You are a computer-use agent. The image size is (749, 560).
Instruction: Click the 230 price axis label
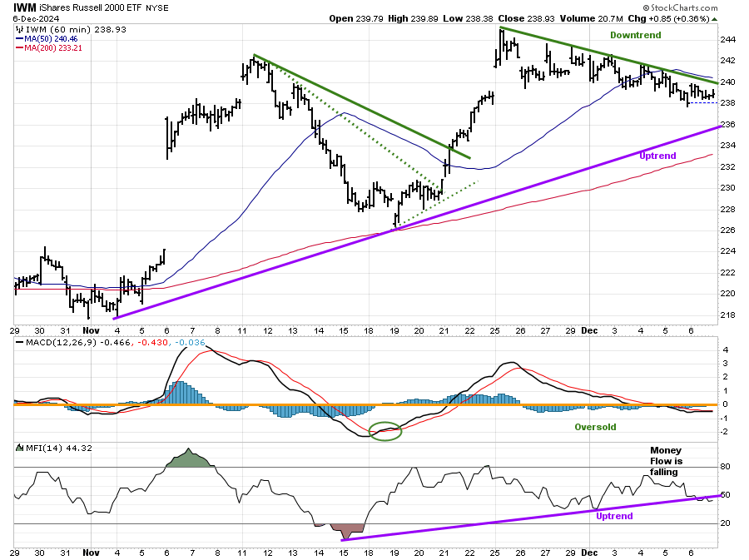(727, 188)
